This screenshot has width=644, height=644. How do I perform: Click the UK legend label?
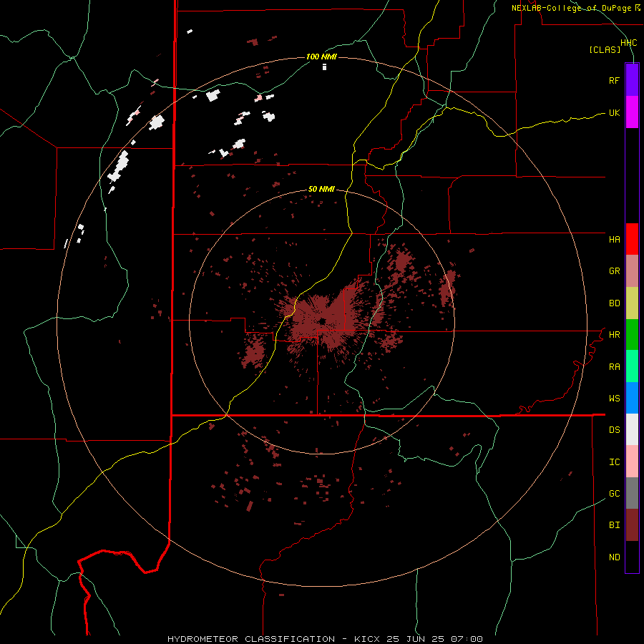point(614,113)
